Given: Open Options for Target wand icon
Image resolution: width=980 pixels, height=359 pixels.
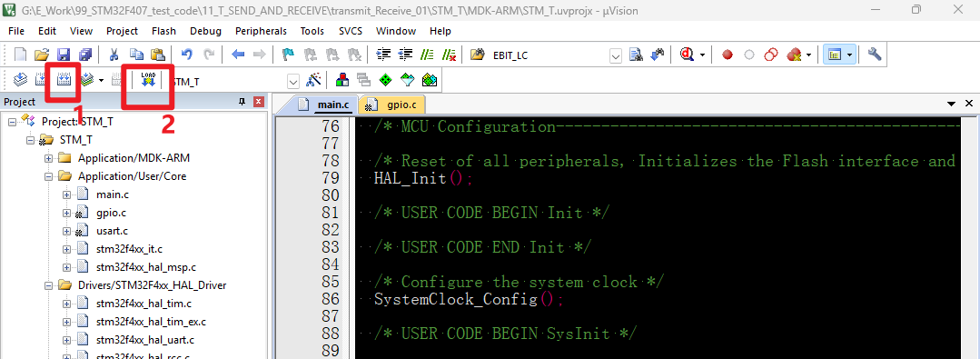Looking at the screenshot, I should tap(313, 80).
